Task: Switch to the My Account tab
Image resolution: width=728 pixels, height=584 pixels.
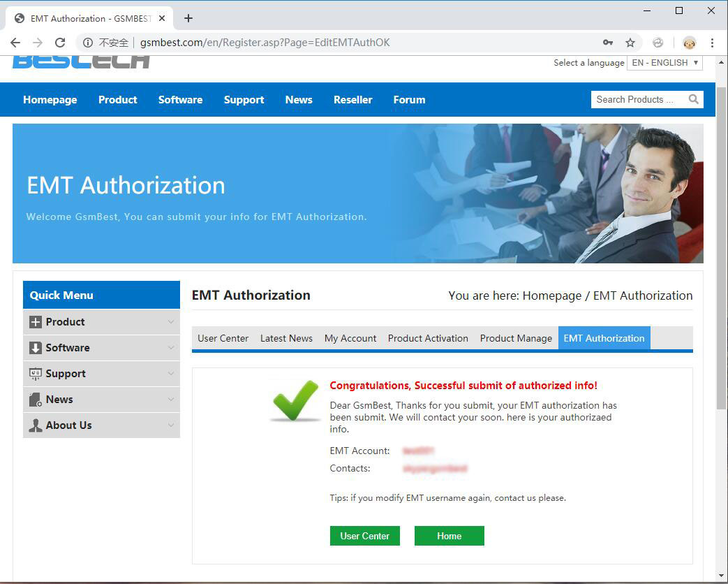Action: click(350, 338)
